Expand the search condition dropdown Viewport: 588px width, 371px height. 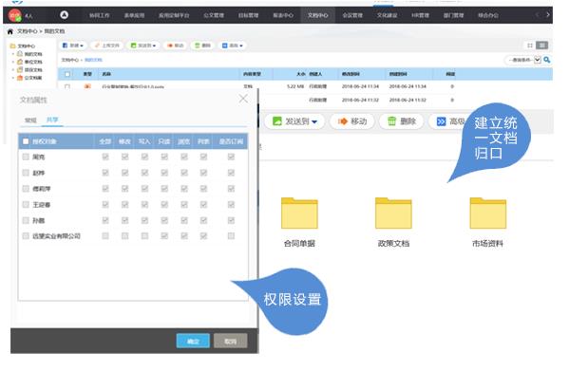click(x=538, y=60)
